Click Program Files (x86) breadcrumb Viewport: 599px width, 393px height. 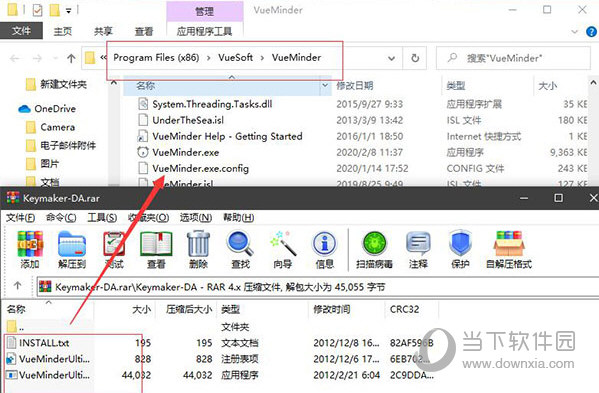(156, 58)
